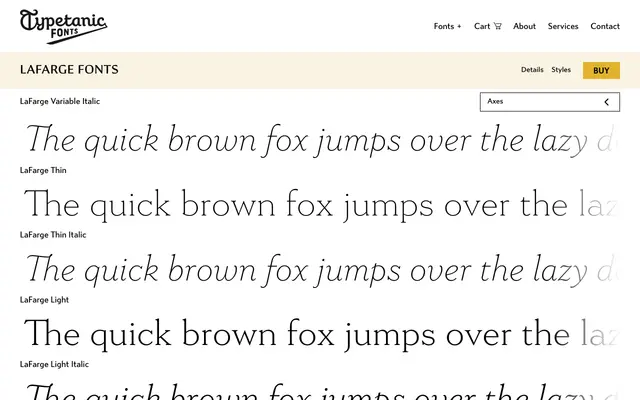Open the Axes dropdown box
The image size is (640, 400).
550,102
